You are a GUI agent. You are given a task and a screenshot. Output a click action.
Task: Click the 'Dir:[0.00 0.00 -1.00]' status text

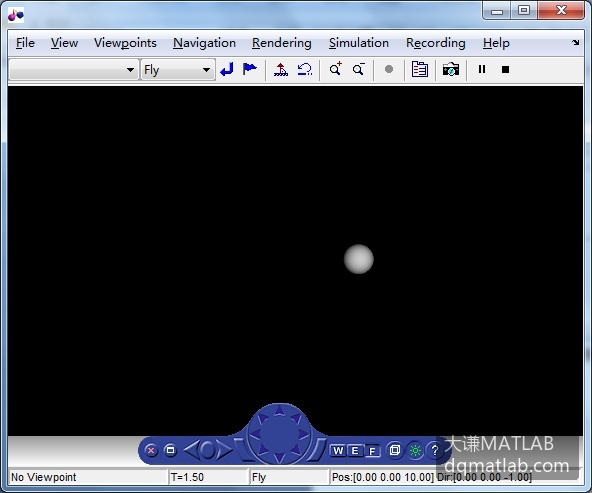[484, 477]
